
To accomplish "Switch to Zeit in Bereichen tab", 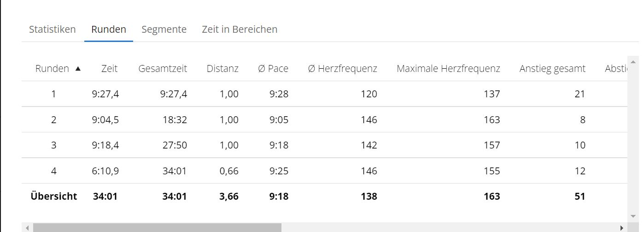I will coord(240,30).
